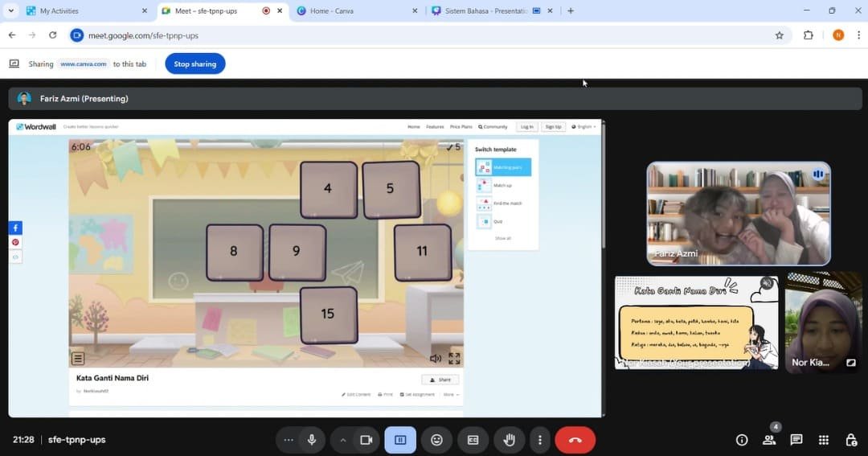
Task: Raise hand in the meeting
Action: [509, 440]
